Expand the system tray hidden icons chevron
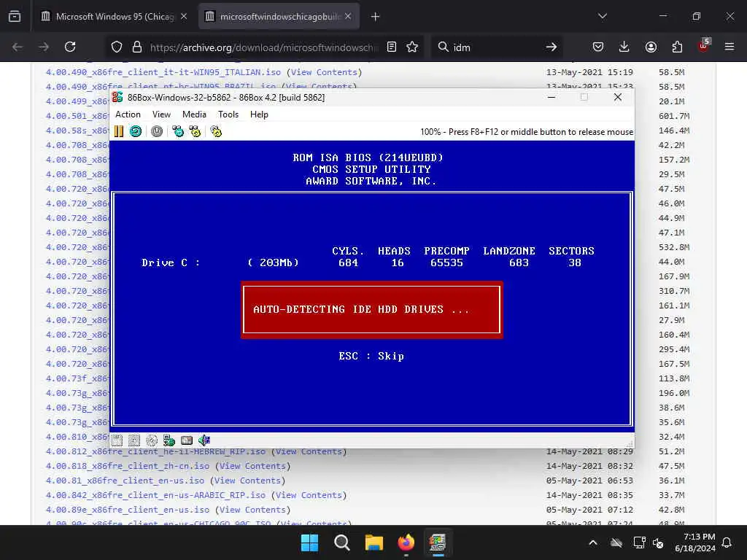The width and height of the screenshot is (747, 560). [x=593, y=542]
